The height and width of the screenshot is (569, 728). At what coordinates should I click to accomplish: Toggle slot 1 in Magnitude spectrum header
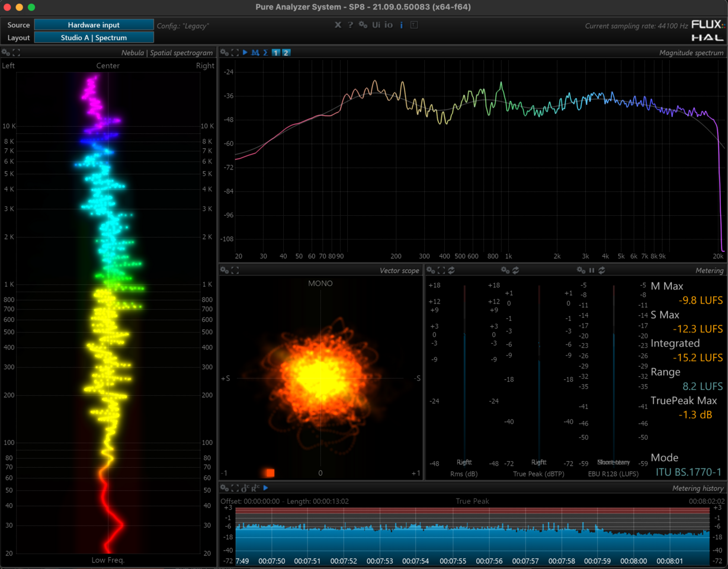click(x=275, y=53)
